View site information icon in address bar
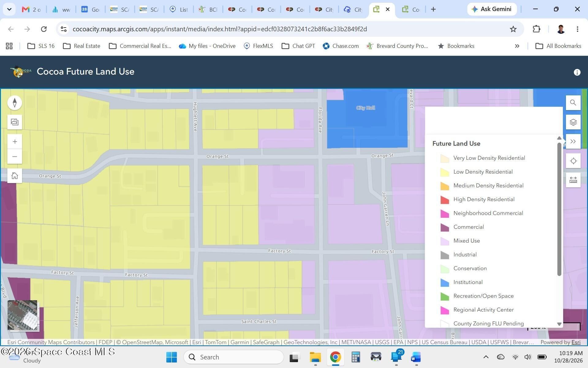 pyautogui.click(x=64, y=29)
